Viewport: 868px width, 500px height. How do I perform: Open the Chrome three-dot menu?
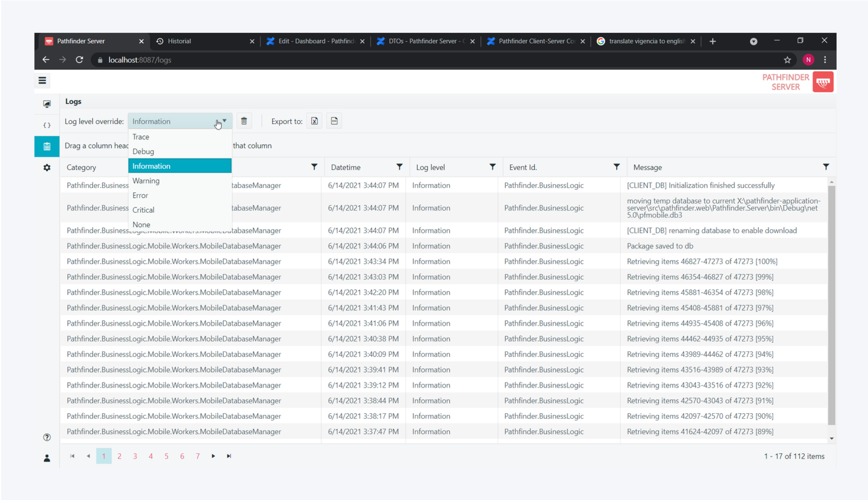825,60
